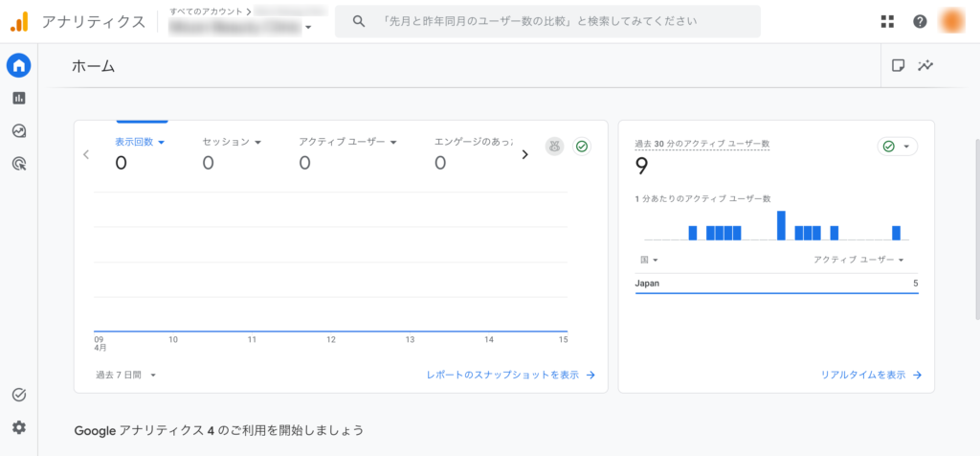Expand the 表示回数 metric dropdown

pos(141,142)
